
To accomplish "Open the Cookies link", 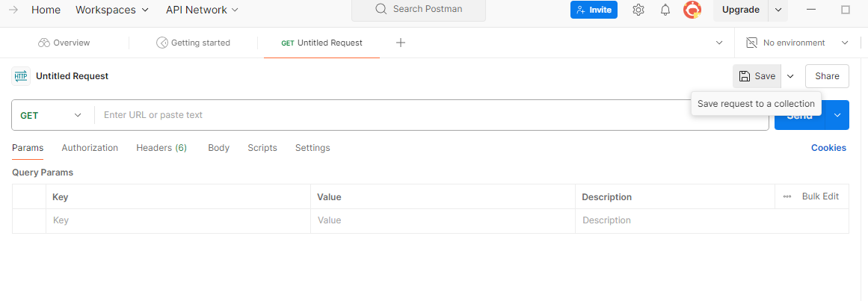I will click(828, 148).
